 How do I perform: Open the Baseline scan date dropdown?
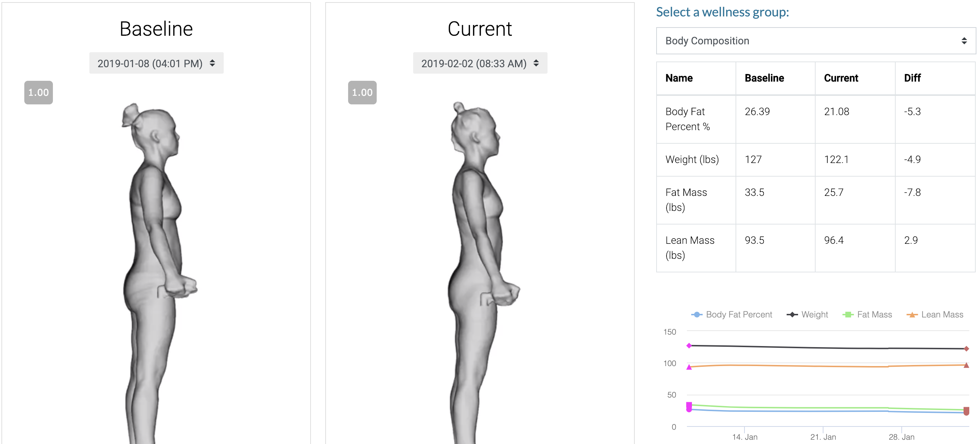point(156,63)
